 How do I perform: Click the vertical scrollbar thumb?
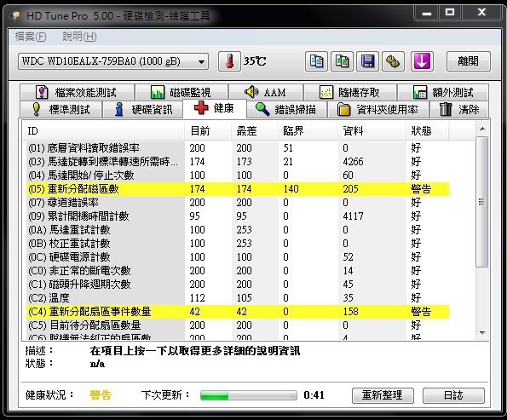482,202
